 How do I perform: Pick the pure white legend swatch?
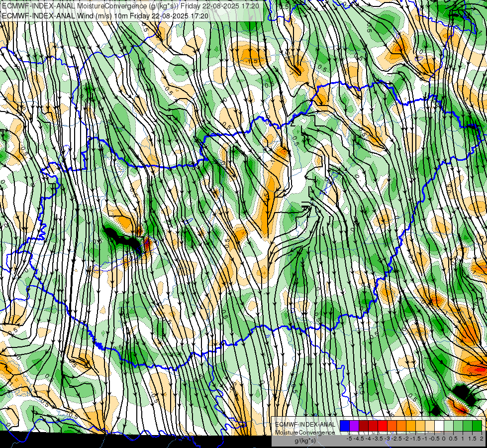439,426
